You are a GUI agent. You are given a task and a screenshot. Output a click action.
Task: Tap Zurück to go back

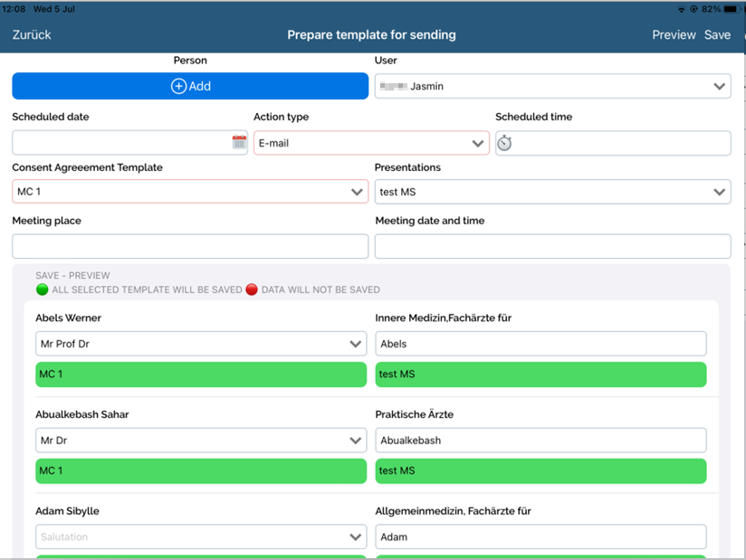(x=32, y=35)
